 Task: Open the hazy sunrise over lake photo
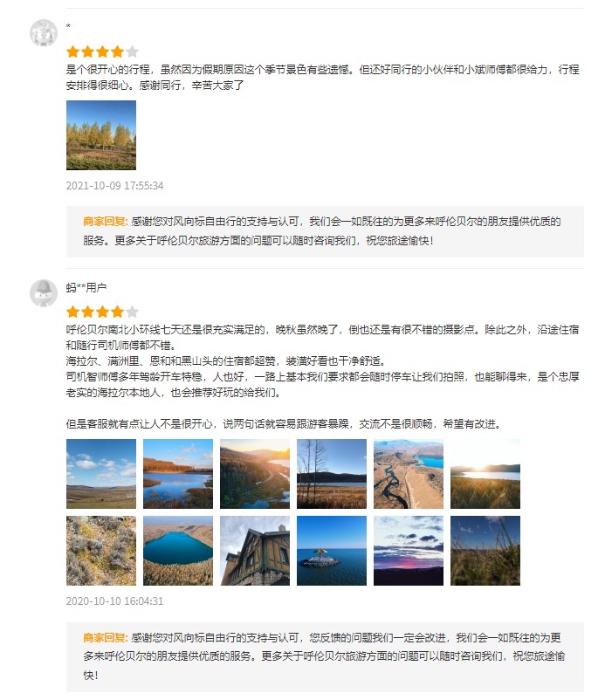[x=485, y=474]
